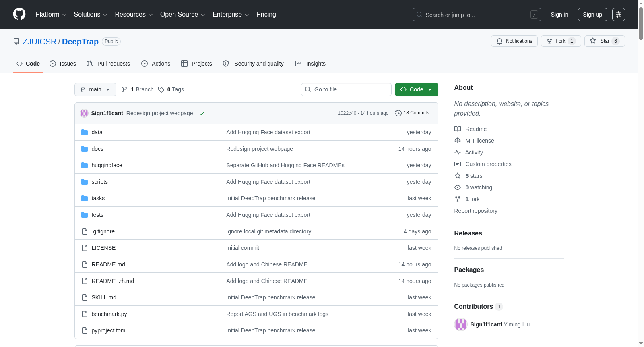644x347 pixels.
Task: Open the ZJUICSR organization link
Action: pos(39,42)
